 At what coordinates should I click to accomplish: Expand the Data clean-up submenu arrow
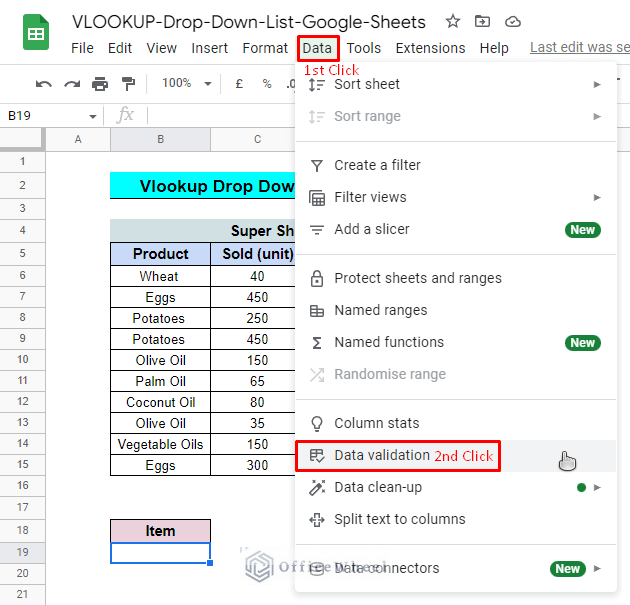point(597,488)
